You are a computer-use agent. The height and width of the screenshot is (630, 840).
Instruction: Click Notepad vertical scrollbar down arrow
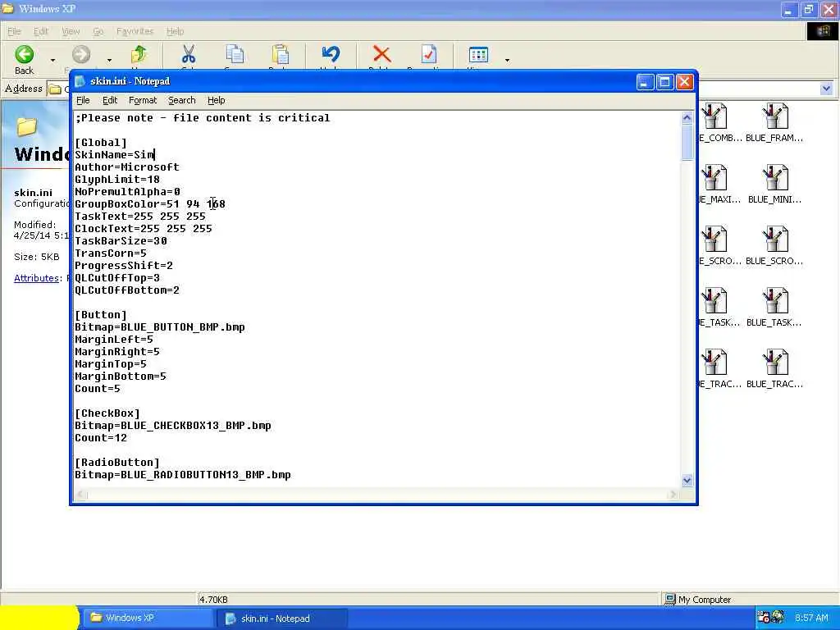pos(687,481)
